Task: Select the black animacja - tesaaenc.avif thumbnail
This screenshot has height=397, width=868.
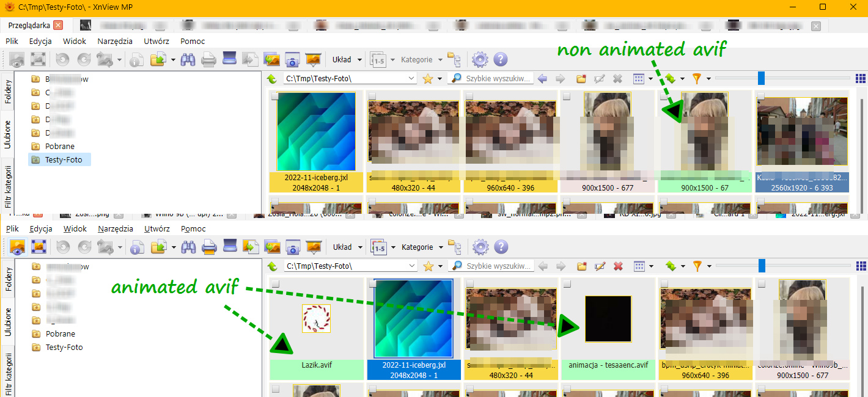Action: 608,319
